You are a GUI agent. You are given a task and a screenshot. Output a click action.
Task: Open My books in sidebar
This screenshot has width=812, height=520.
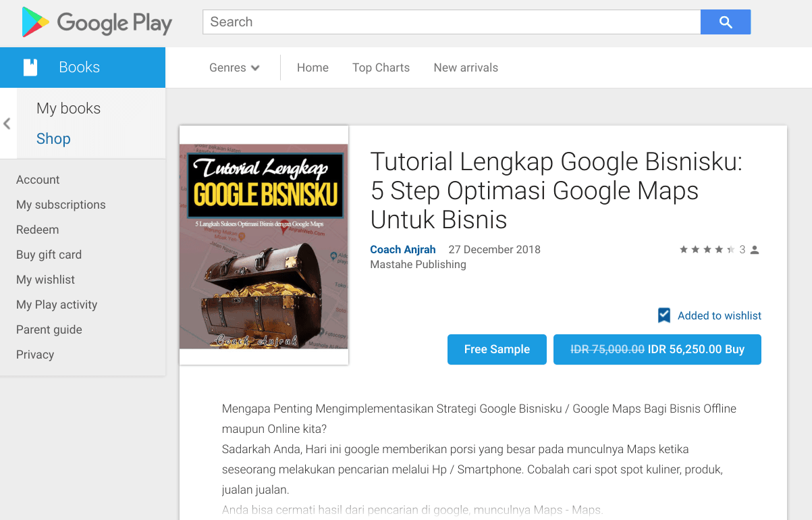tap(68, 108)
